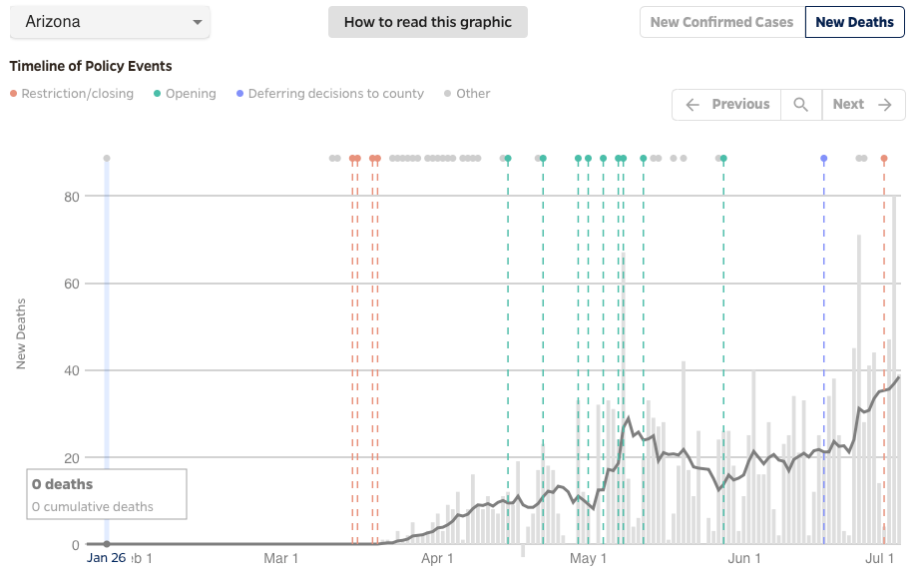Switch to New Confirmed Cases view

[721, 22]
